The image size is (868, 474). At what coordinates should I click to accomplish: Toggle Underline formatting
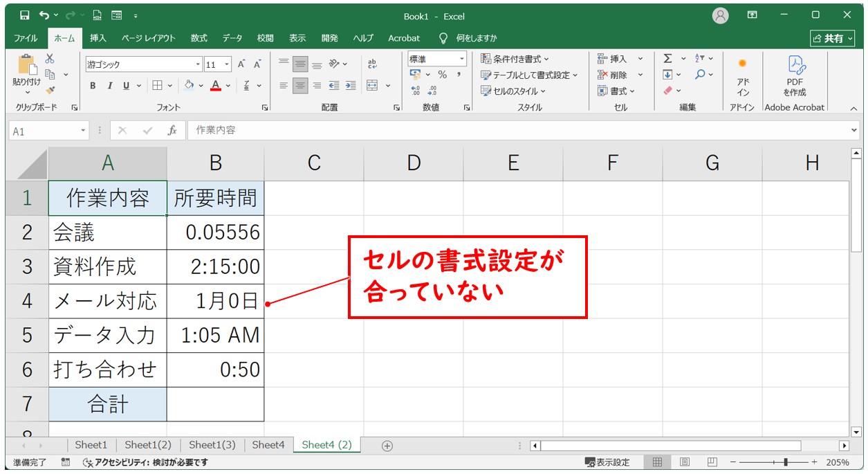click(x=126, y=86)
